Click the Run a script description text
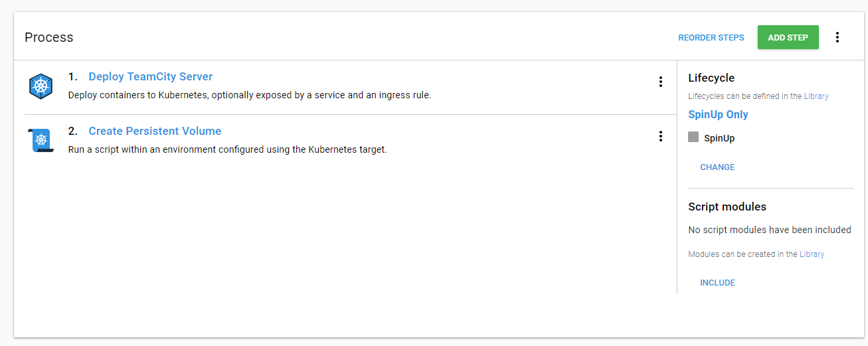 (227, 149)
